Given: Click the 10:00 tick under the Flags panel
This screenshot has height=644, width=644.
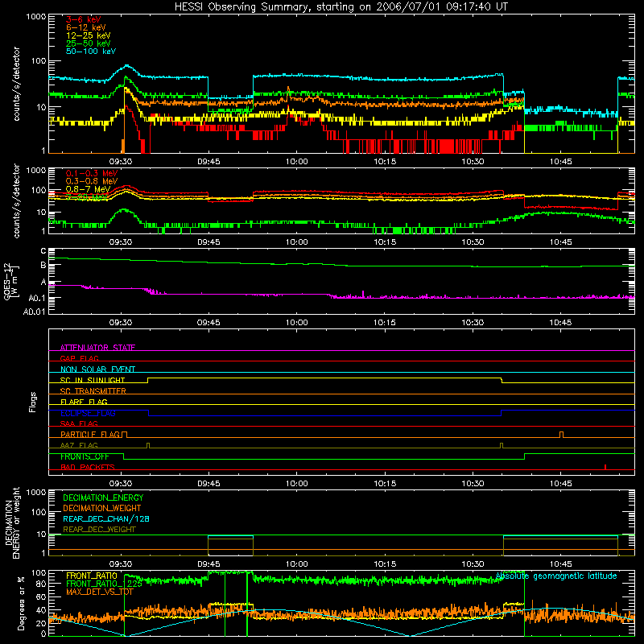Looking at the screenshot, I should (x=296, y=484).
